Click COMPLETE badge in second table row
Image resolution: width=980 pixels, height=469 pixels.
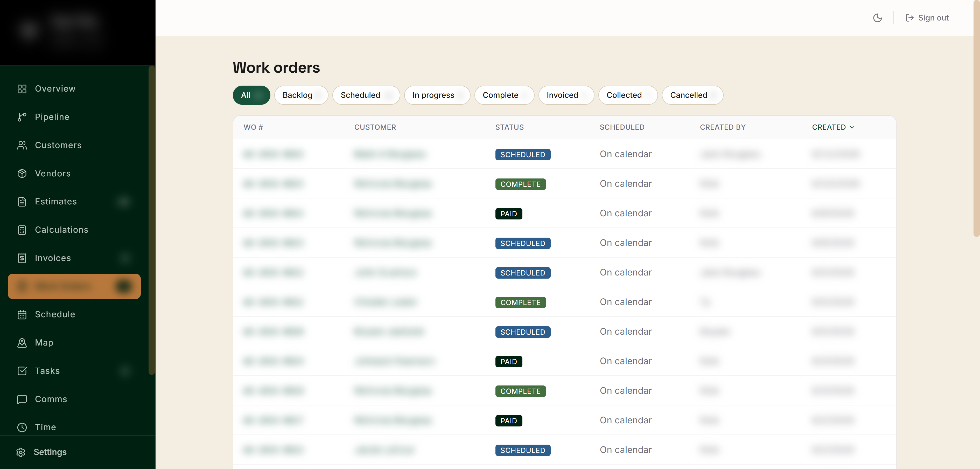point(520,184)
